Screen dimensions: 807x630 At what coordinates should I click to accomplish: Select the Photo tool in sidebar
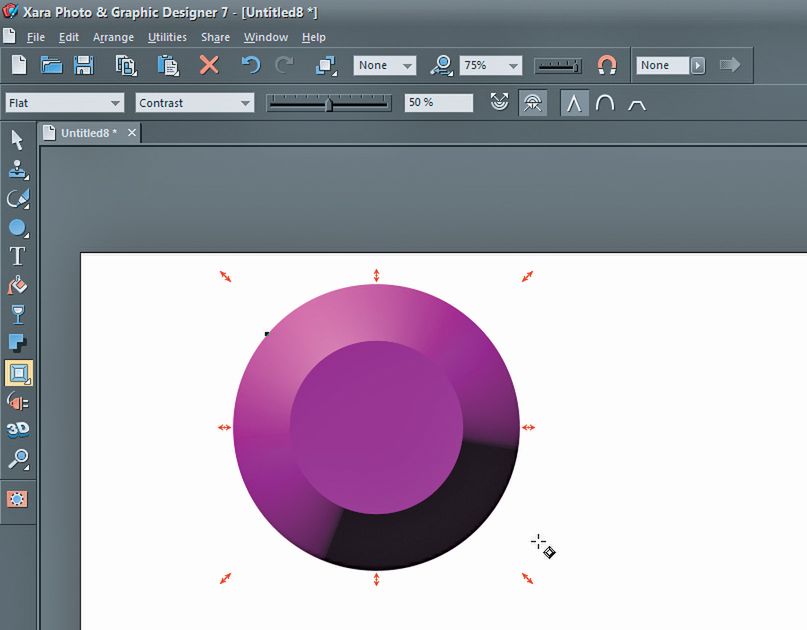point(18,170)
